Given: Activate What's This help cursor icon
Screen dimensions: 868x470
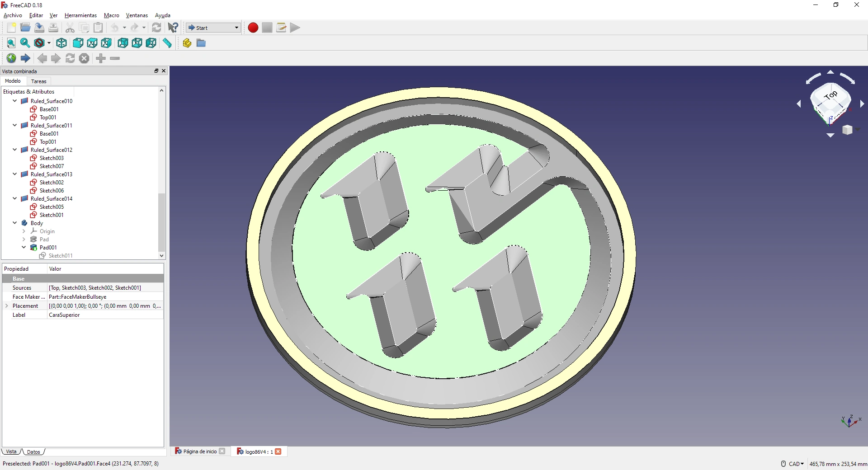Looking at the screenshot, I should (173, 28).
